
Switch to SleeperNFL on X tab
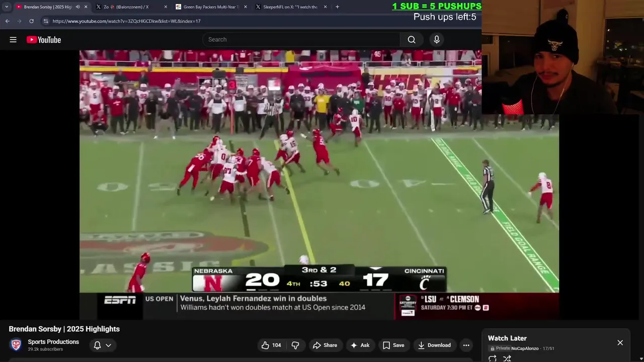click(x=290, y=7)
